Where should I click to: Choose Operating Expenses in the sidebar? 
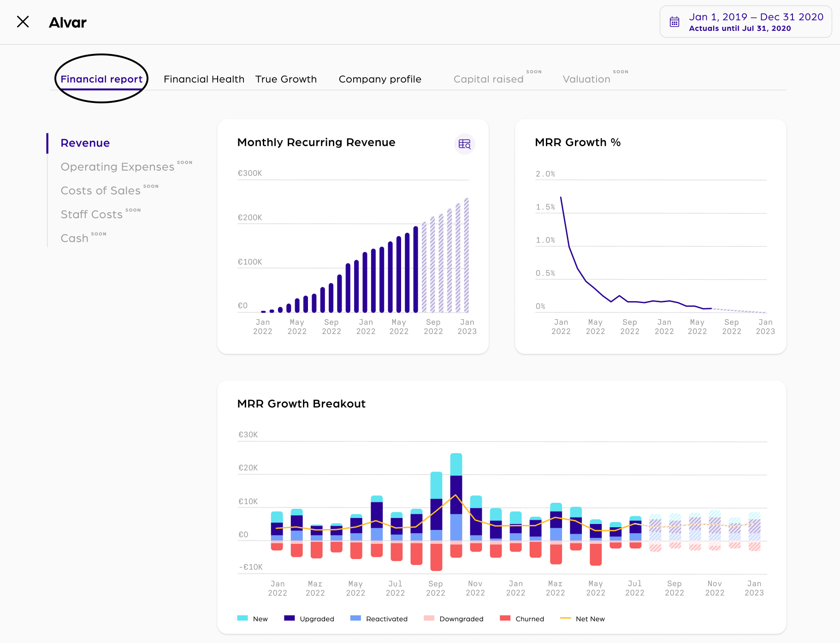point(118,167)
